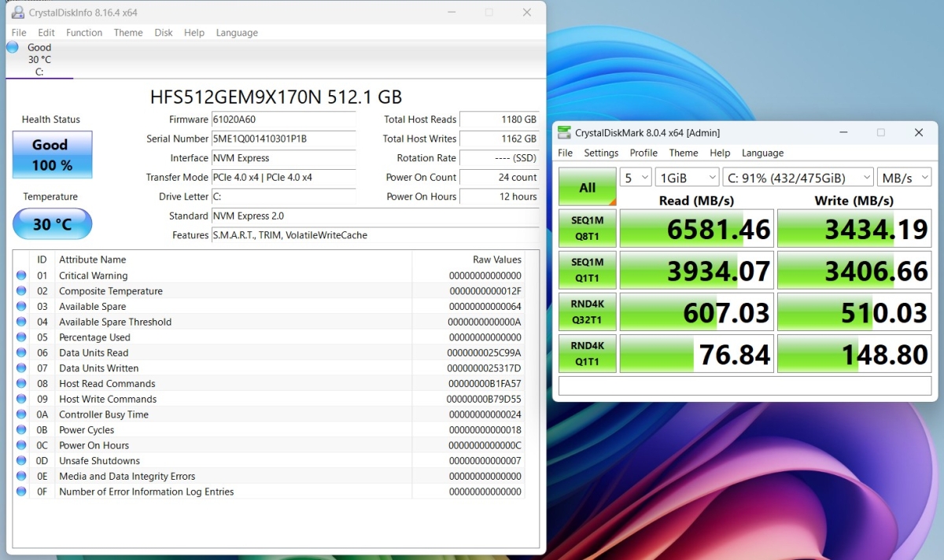Click the blue disk status orb above C: drive tab
Image resolution: width=944 pixels, height=560 pixels.
13,47
